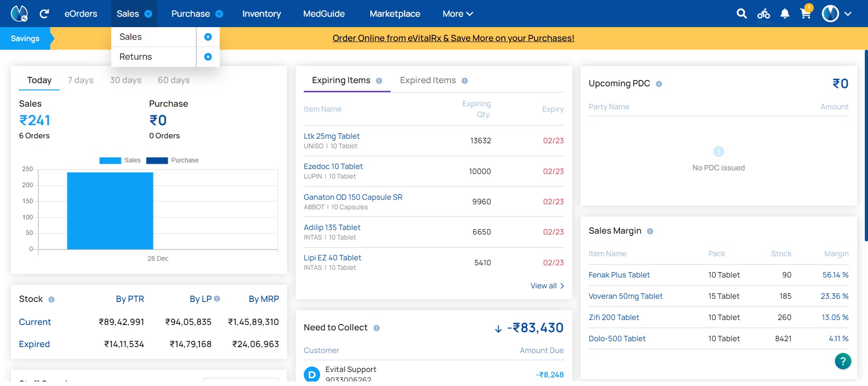
Task: Switch to Expired Items tab
Action: [x=428, y=80]
